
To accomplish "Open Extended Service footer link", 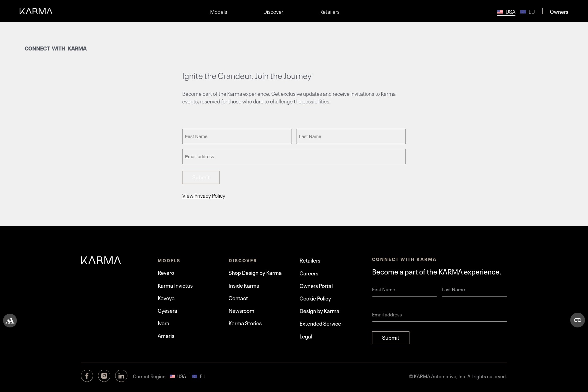I will tap(320, 324).
